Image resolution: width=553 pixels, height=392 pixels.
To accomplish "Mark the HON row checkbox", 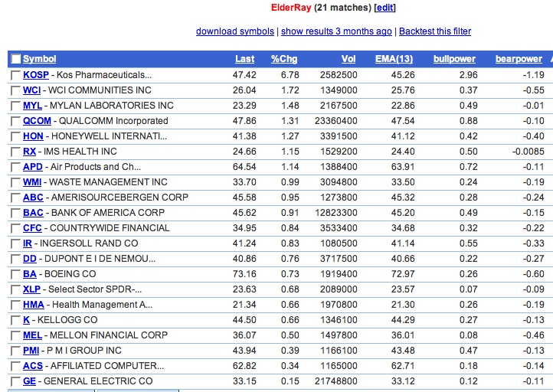I will [x=15, y=136].
